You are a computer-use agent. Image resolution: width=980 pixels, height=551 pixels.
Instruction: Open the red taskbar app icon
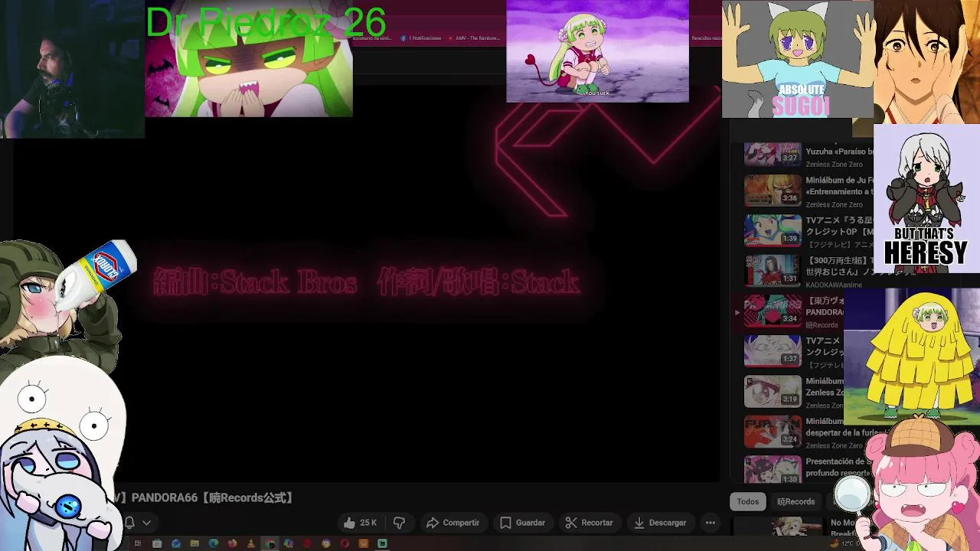pos(307,543)
